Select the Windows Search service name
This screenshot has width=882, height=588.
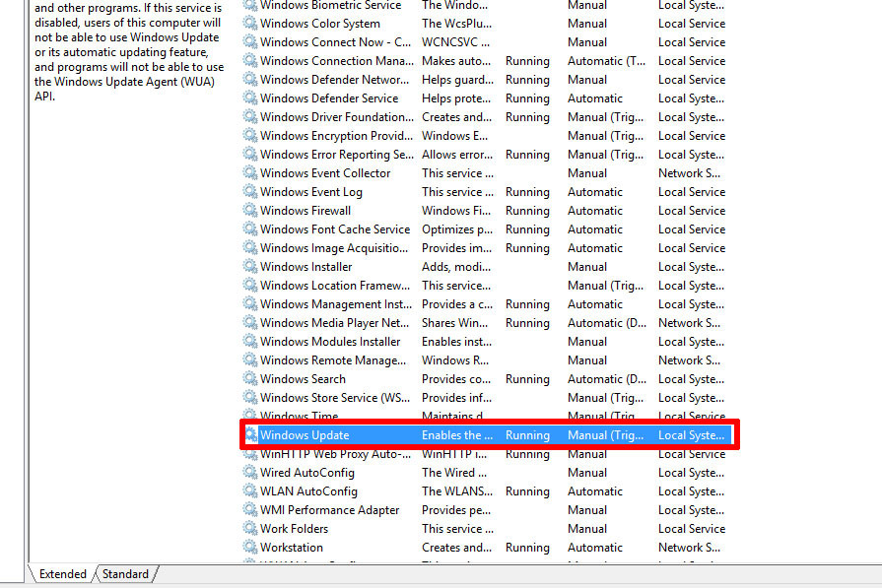pos(303,379)
